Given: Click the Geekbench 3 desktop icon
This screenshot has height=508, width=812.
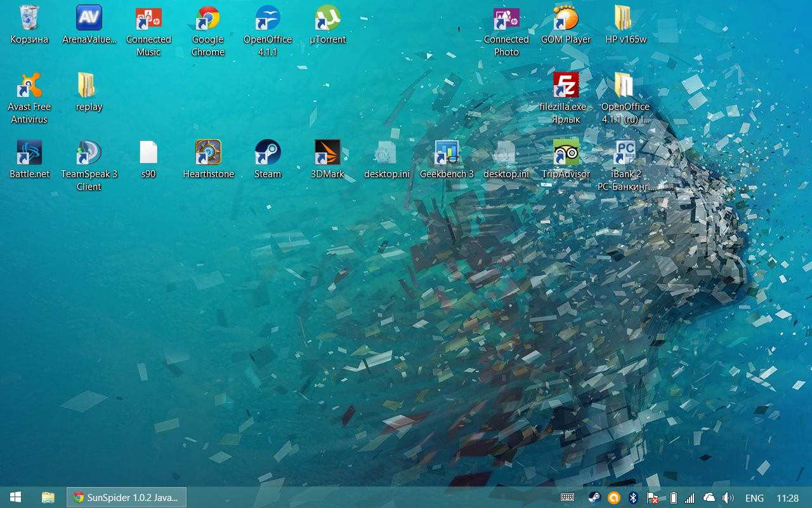Looking at the screenshot, I should (447, 153).
